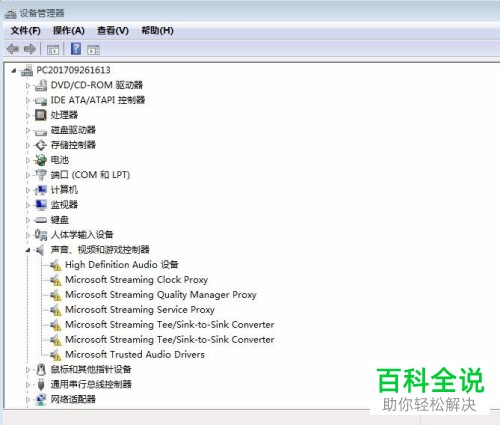Expand the 通用串行总线控制器 category
This screenshot has width=500, height=425.
coord(28,385)
